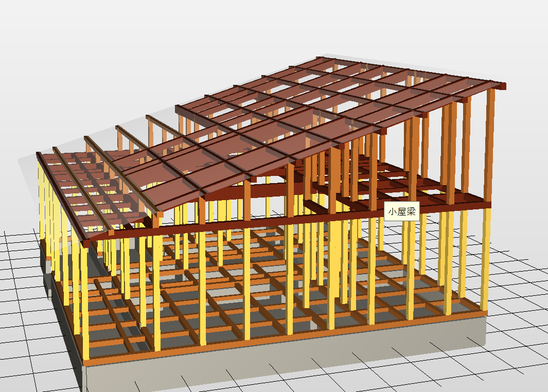Click the 小屋梁 tooltip label
Screen dimensions: 548x392
(x=401, y=211)
